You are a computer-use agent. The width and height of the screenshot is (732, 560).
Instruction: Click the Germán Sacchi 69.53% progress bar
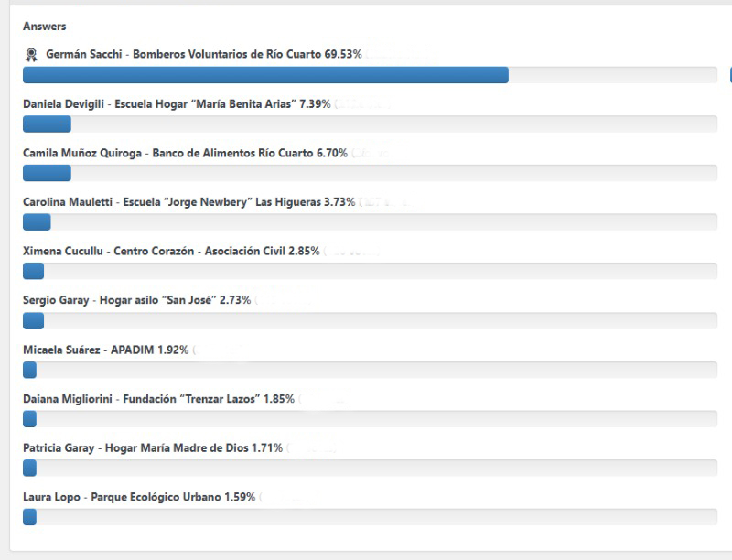(x=370, y=75)
